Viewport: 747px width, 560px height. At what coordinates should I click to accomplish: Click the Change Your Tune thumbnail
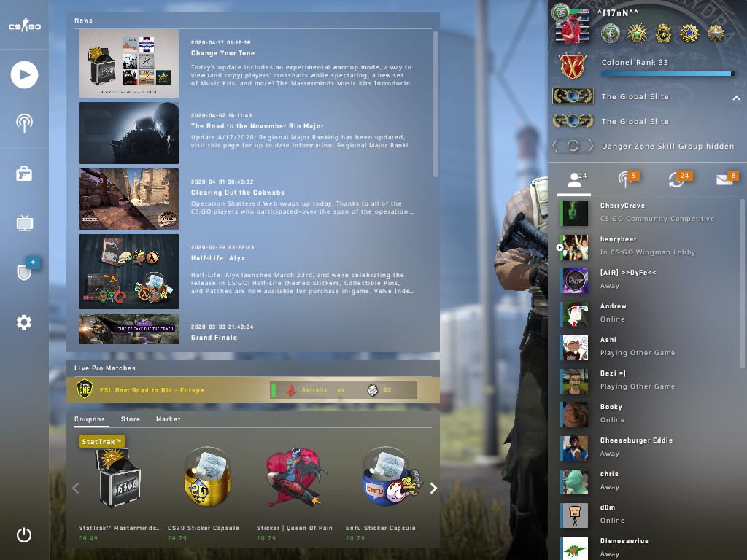pos(128,63)
